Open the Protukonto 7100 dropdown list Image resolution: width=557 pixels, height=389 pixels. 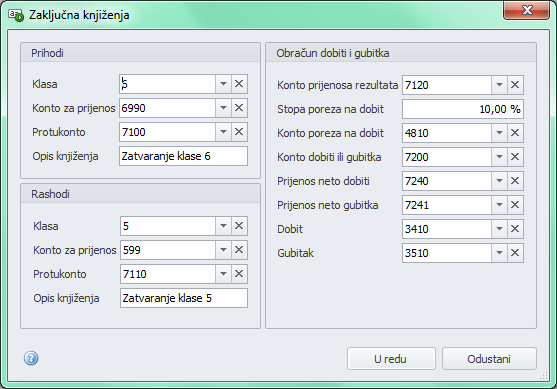tap(223, 132)
